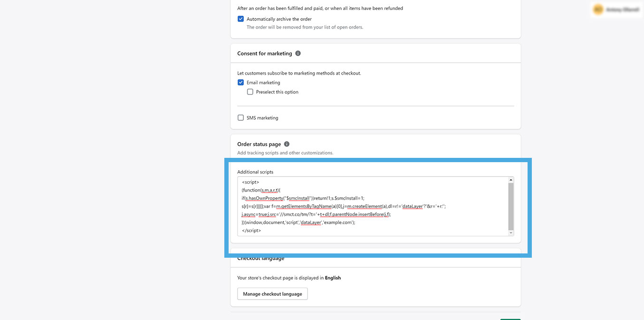This screenshot has width=644, height=320.
Task: Click the "Additional scripts" field label
Action: coord(255,172)
